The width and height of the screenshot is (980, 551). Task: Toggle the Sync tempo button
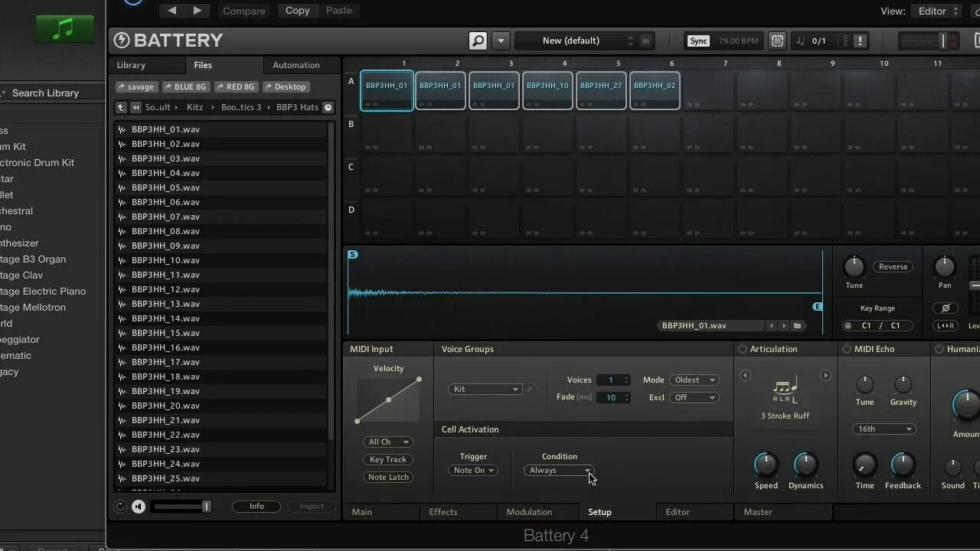(698, 41)
